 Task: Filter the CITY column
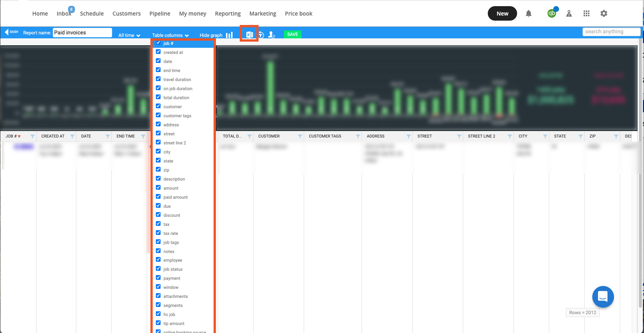tap(545, 136)
